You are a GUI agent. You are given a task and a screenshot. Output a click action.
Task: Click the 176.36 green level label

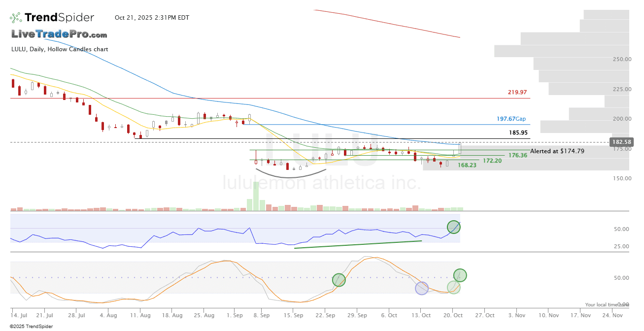click(x=518, y=155)
